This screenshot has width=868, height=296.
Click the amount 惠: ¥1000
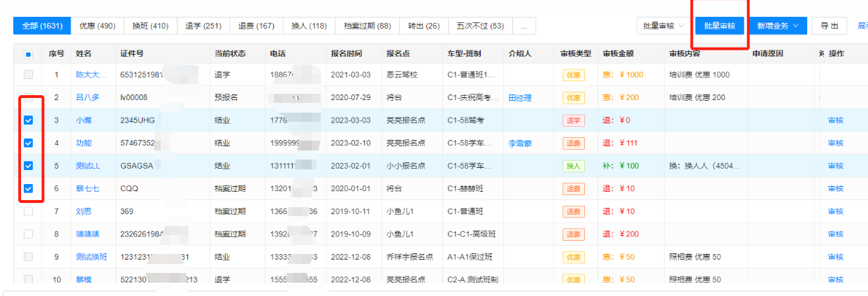tap(623, 75)
